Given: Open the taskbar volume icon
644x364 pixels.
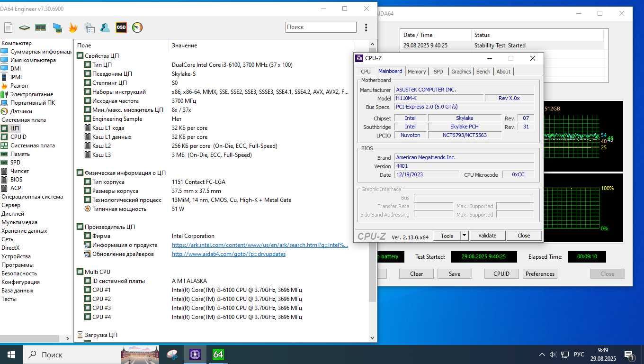Looking at the screenshot, I should point(553,355).
